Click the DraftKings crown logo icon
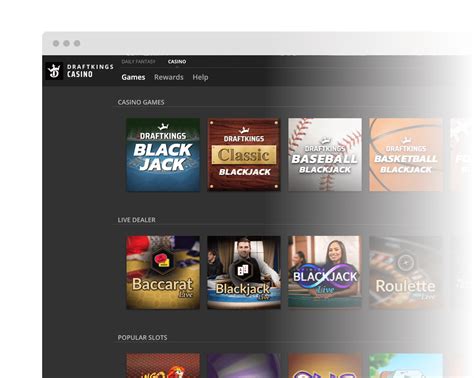The width and height of the screenshot is (474, 378). click(54, 71)
